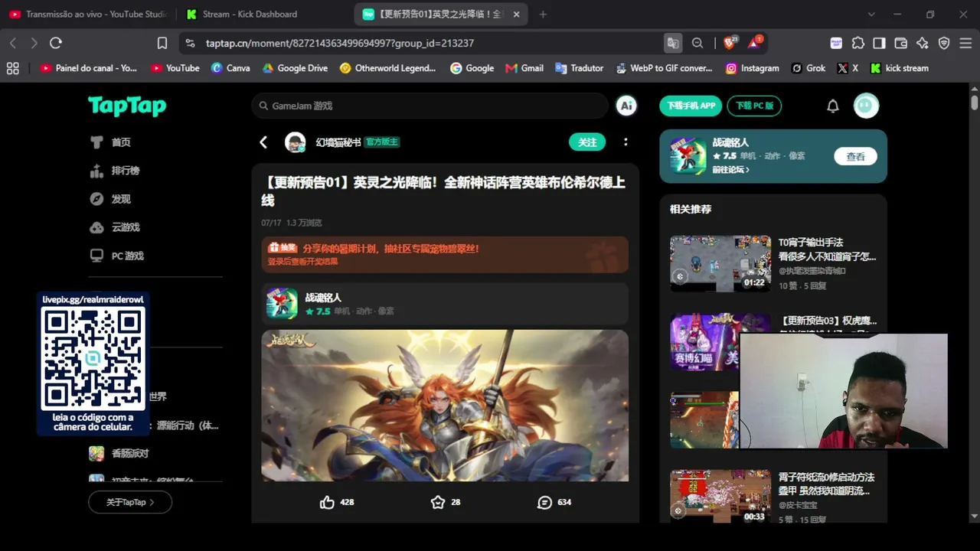Play the T0胄子输出手法 video thumbnail
The image size is (980, 551).
pos(720,263)
